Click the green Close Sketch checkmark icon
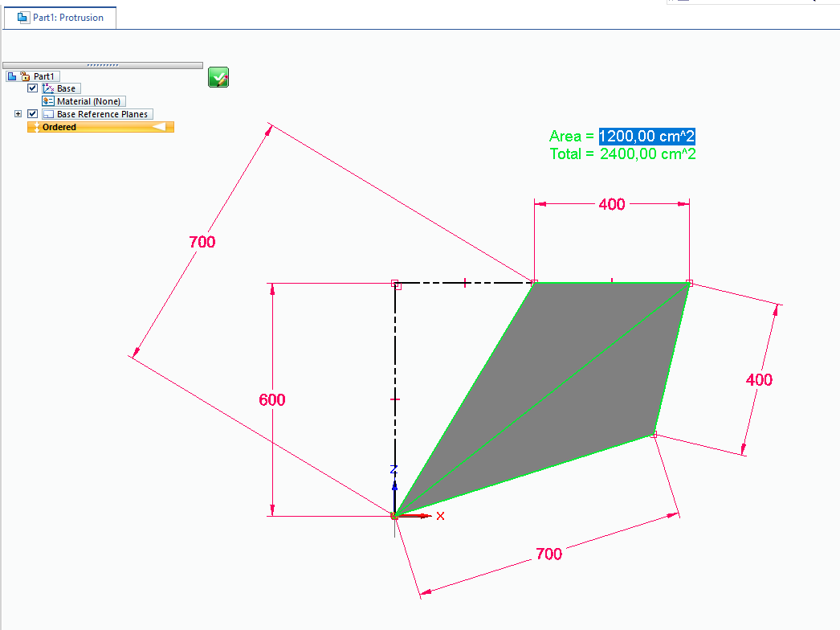Viewport: 840px width, 630px height. point(218,77)
